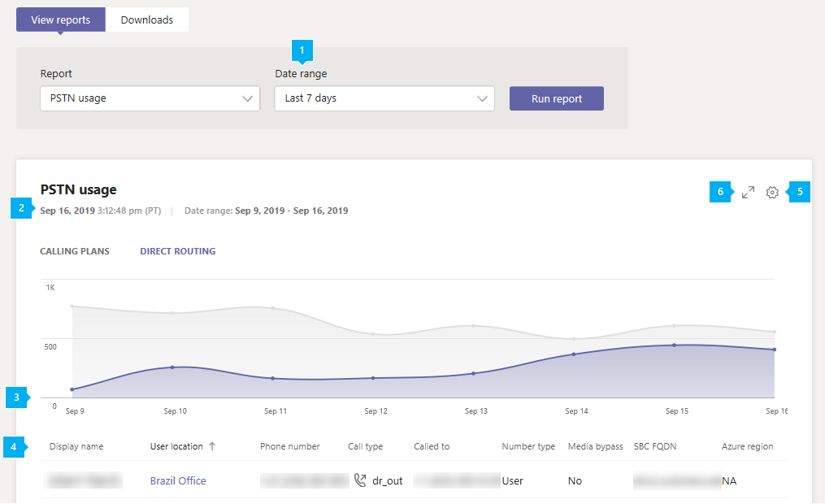Sort table by Display name column
Viewport: 825px width, 504px height.
tap(76, 446)
